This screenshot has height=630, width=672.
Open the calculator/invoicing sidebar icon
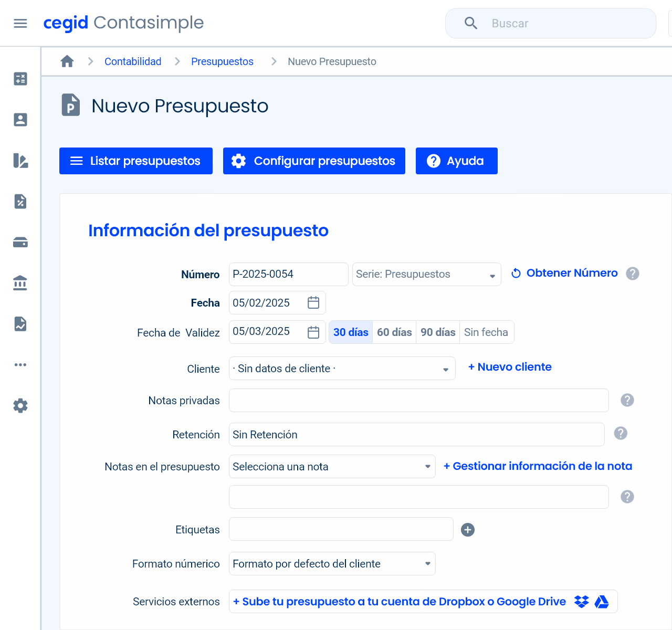tap(20, 79)
